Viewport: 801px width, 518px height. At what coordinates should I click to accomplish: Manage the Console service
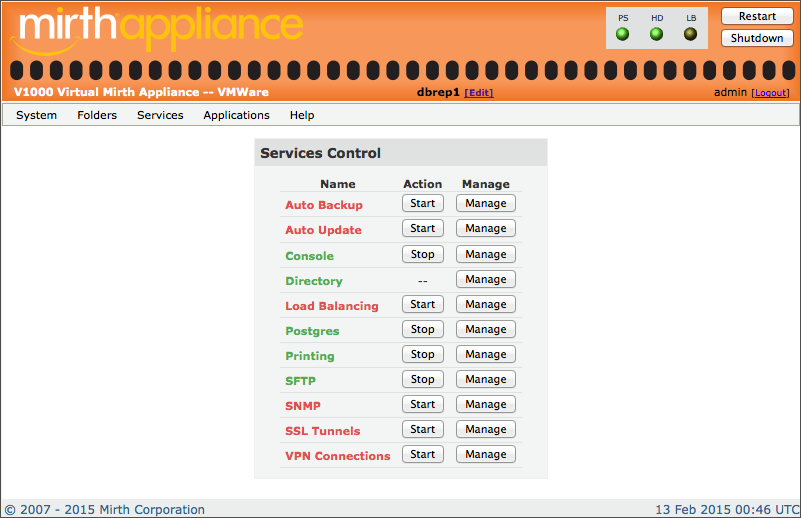click(486, 254)
